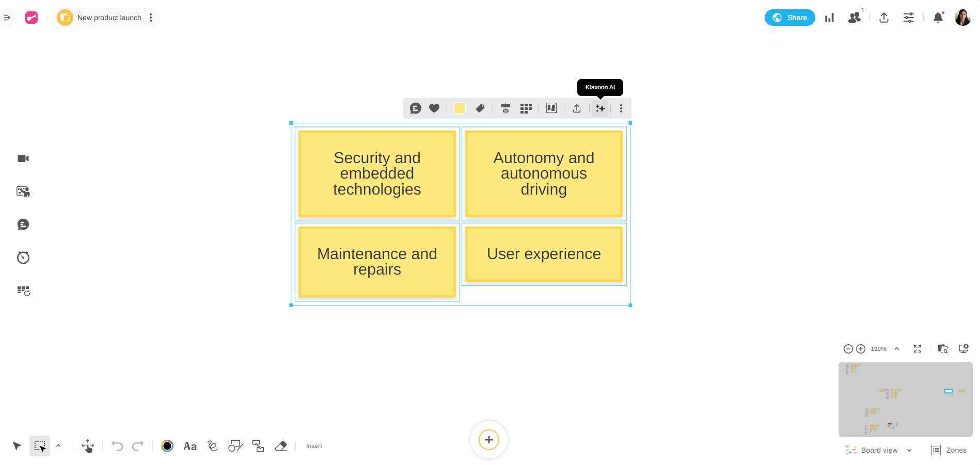This screenshot has width=980, height=465.
Task: Click the tag icon in toolbar
Action: click(x=480, y=108)
